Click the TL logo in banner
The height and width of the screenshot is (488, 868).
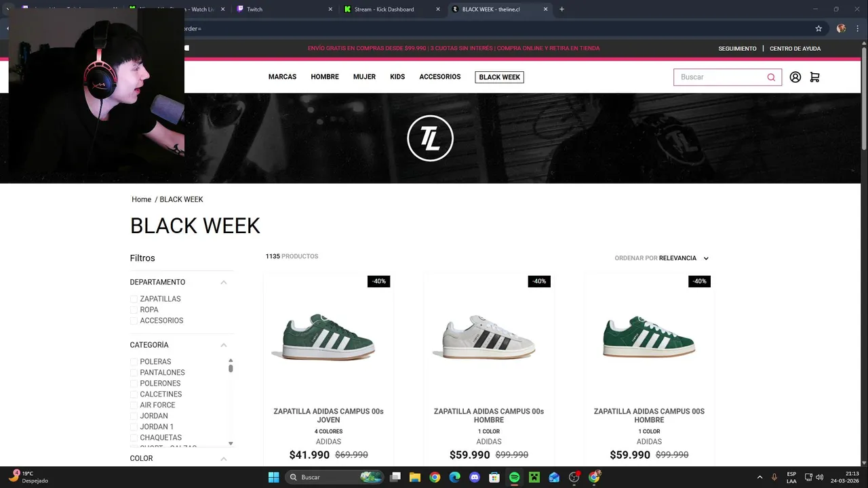click(430, 138)
